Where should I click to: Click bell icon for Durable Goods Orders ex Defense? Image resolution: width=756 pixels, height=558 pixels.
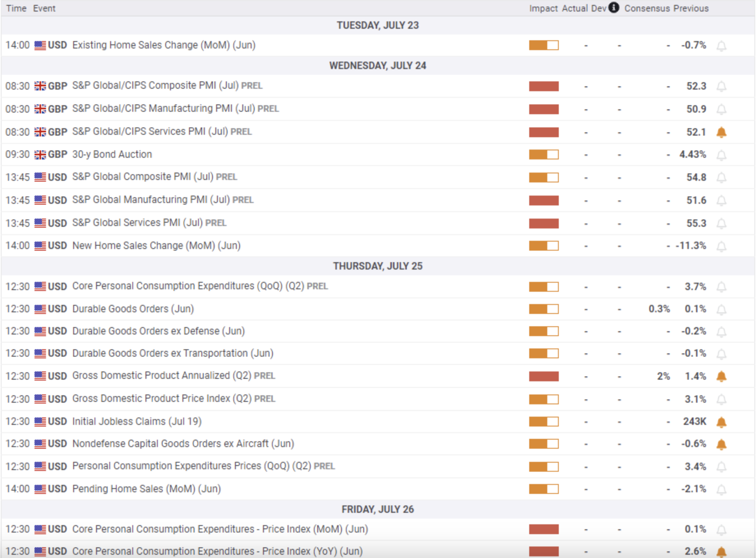(721, 332)
